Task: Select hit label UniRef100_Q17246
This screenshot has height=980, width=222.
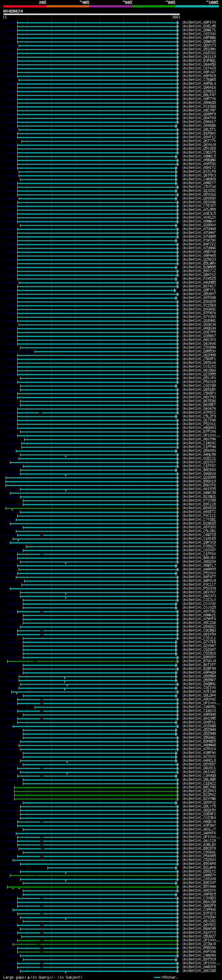Action: (199, 420)
